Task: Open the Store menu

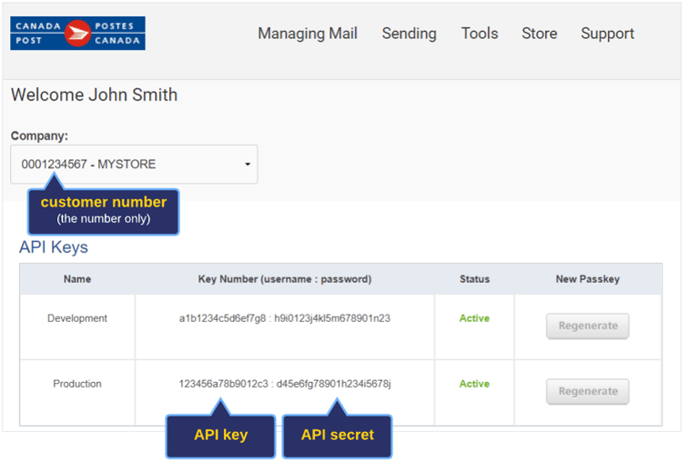Action: click(x=539, y=33)
